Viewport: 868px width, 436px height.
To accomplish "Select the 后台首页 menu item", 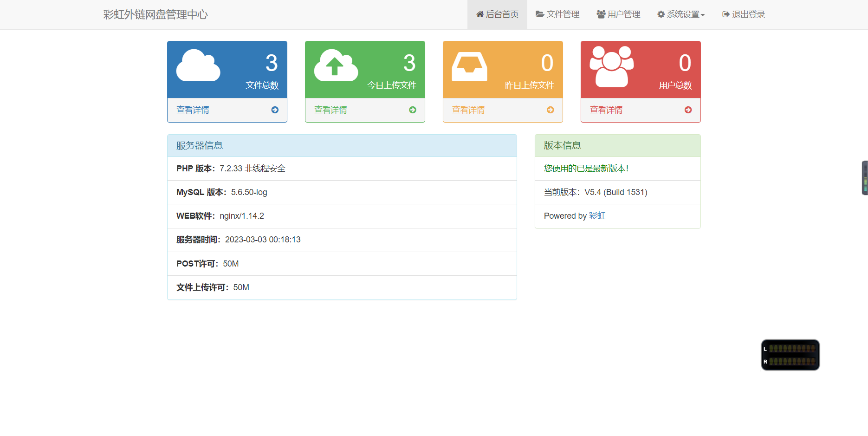I will 497,14.
